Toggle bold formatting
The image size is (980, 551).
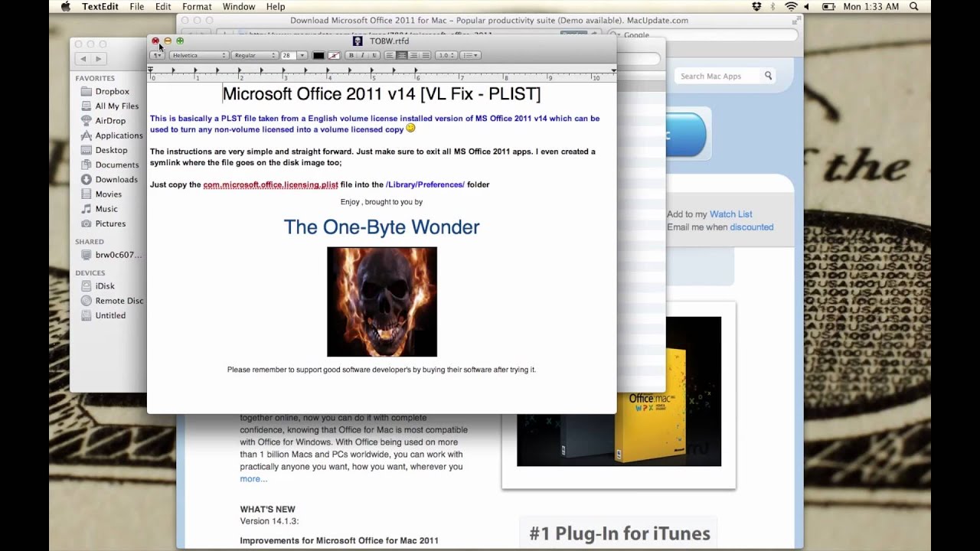pyautogui.click(x=351, y=55)
